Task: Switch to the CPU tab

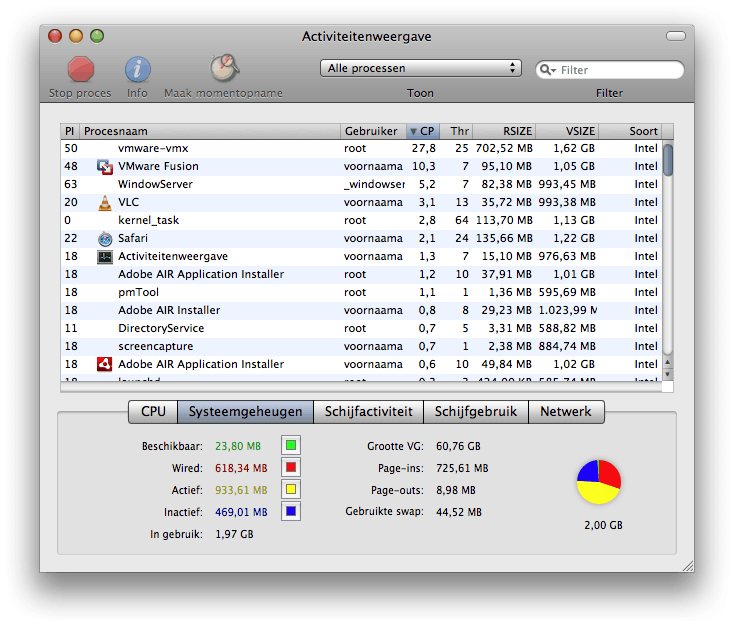Action: coord(153,412)
